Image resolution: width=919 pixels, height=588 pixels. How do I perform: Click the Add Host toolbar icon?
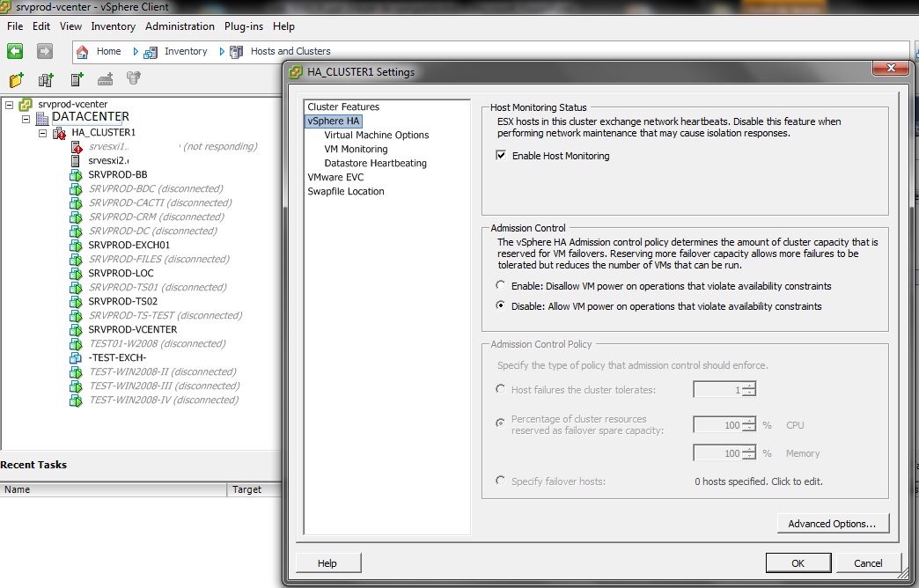[x=77, y=79]
